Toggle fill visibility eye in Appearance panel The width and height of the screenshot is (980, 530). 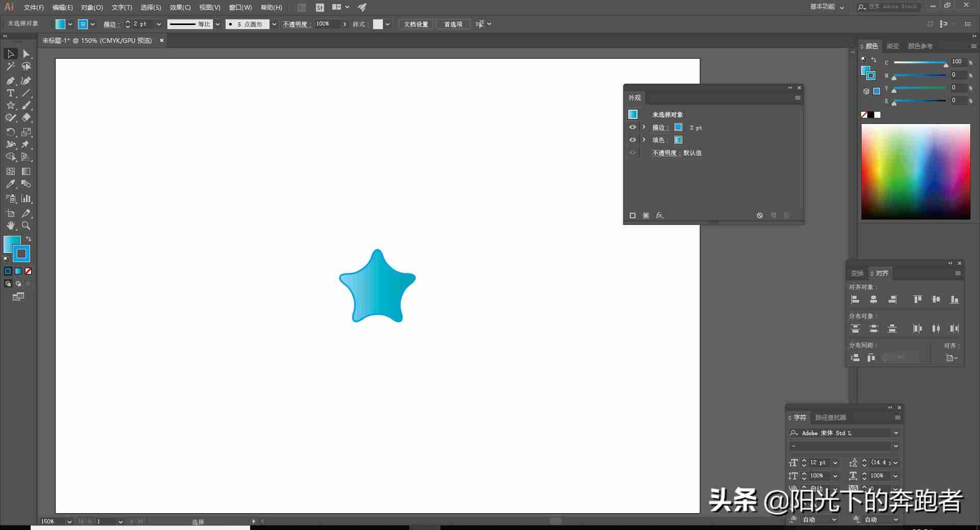632,140
